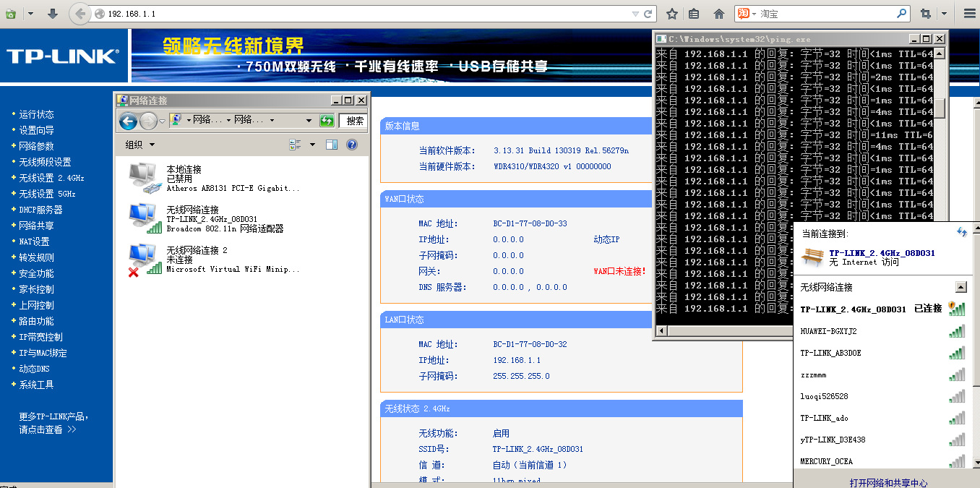Open the dropdown next to recycle icon
980x488 pixels.
[x=30, y=14]
